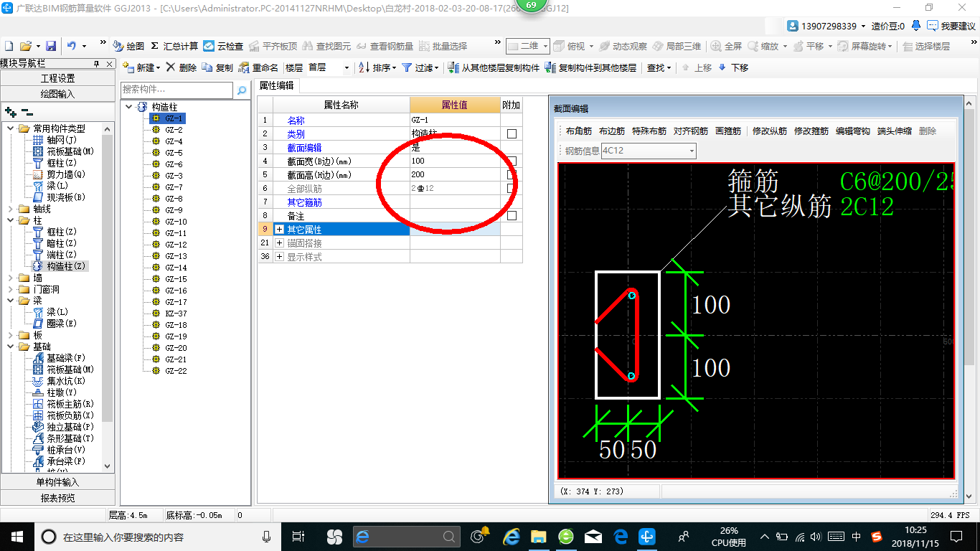Click expand-all plus icon in navigator
This screenshot has width=980, height=551.
click(10, 112)
